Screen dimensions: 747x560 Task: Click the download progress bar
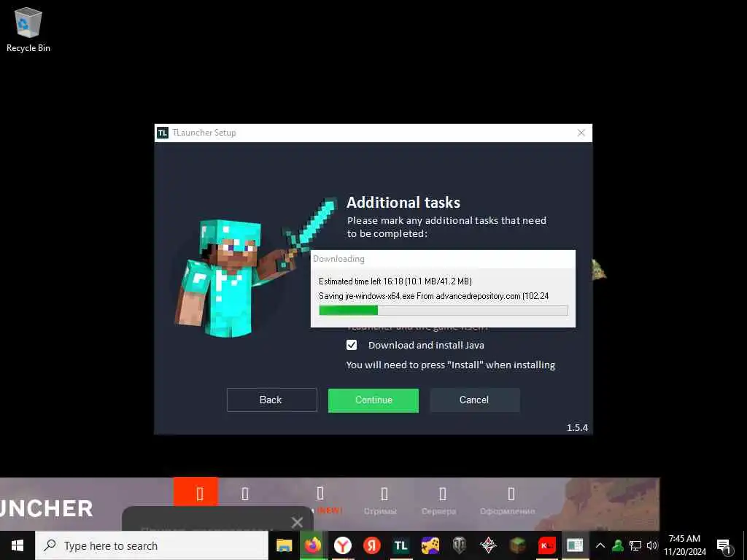[443, 311]
